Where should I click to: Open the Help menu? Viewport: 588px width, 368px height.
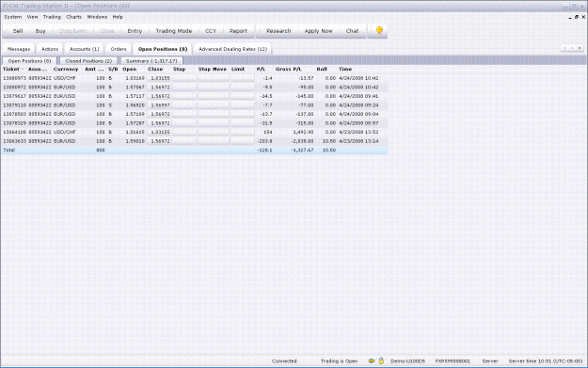[x=118, y=17]
